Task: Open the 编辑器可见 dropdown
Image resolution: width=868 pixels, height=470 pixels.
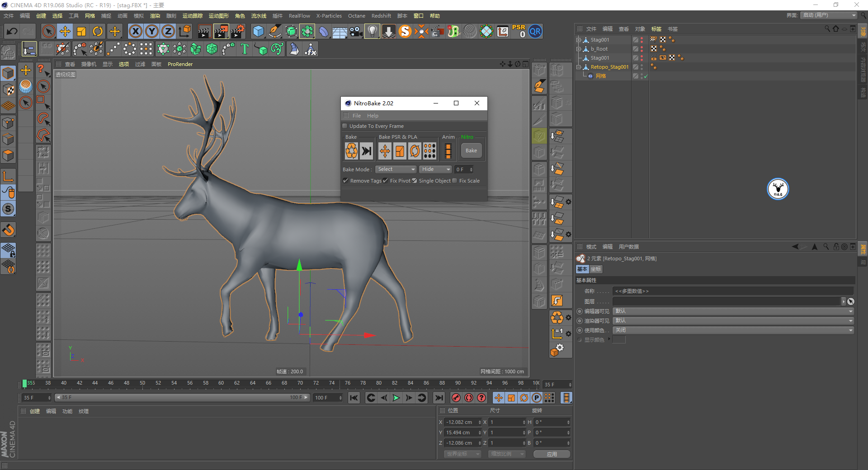Action: tap(733, 311)
